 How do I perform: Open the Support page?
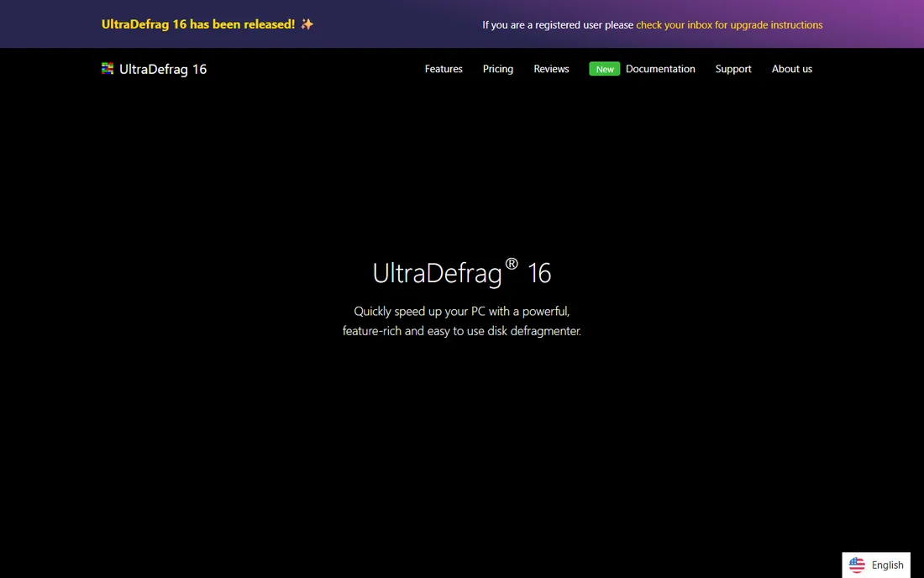(x=733, y=69)
